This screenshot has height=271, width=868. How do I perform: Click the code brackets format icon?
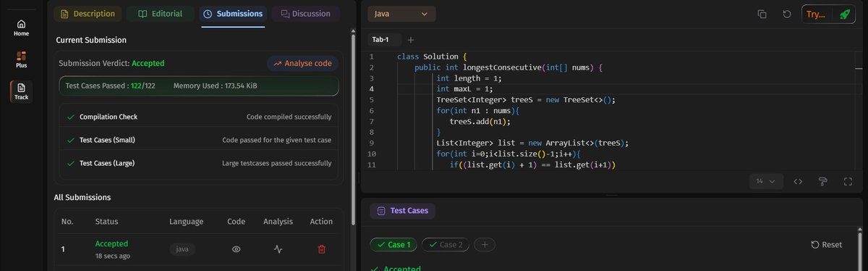pos(799,181)
